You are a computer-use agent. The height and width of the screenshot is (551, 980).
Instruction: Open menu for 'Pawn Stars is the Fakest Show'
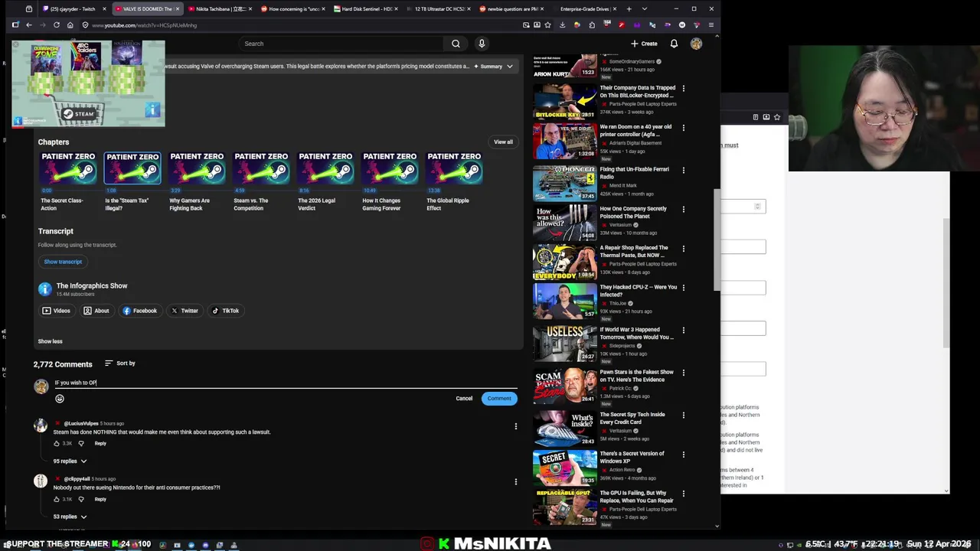tap(683, 373)
